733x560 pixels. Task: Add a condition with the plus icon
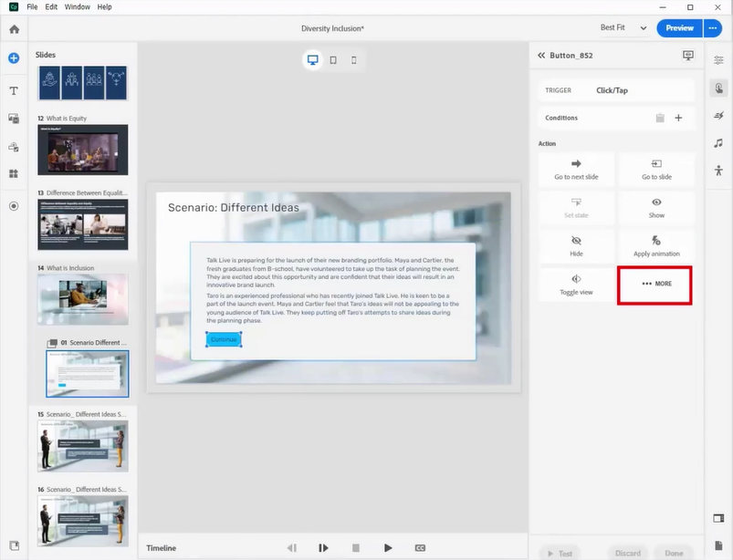(678, 118)
